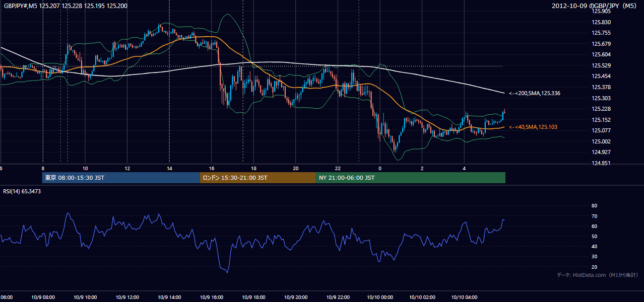Viewport: 644px width, 302px height.
Task: Click the 10/9 16:00 time label
Action: pos(212,297)
